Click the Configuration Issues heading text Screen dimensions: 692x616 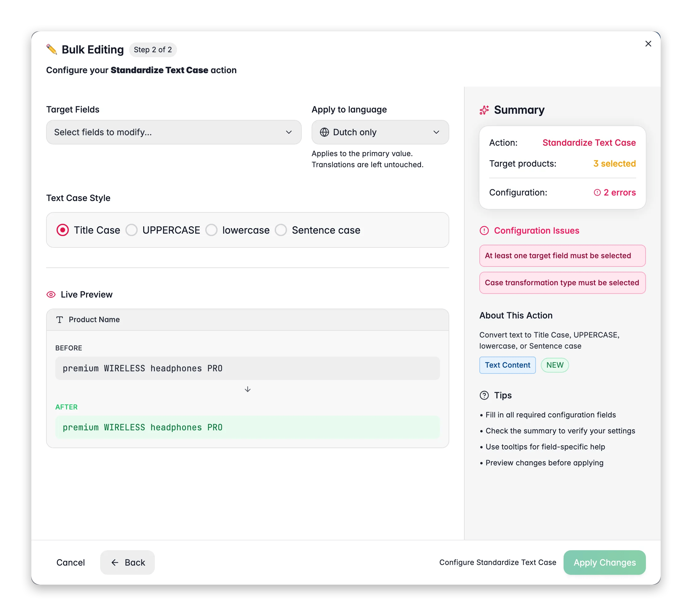(x=537, y=231)
